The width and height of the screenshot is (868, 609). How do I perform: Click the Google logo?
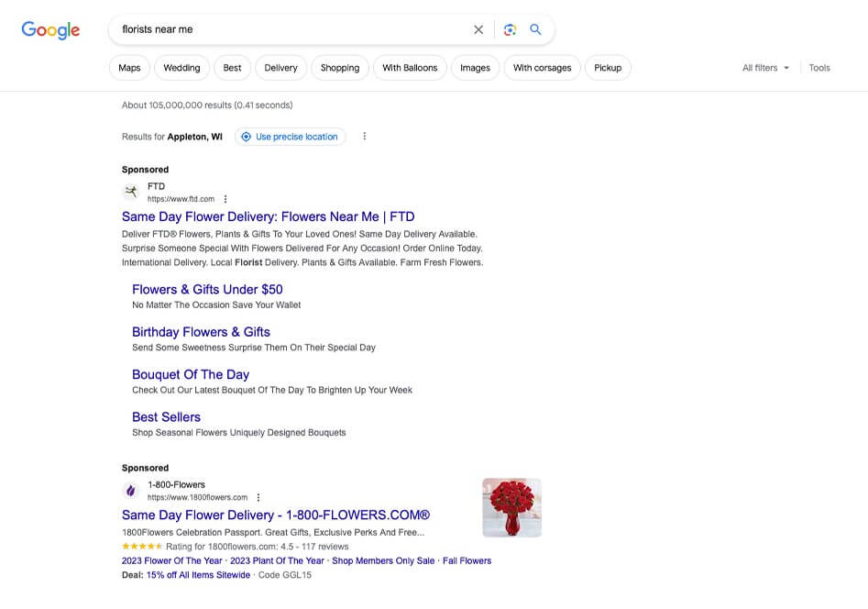point(50,29)
